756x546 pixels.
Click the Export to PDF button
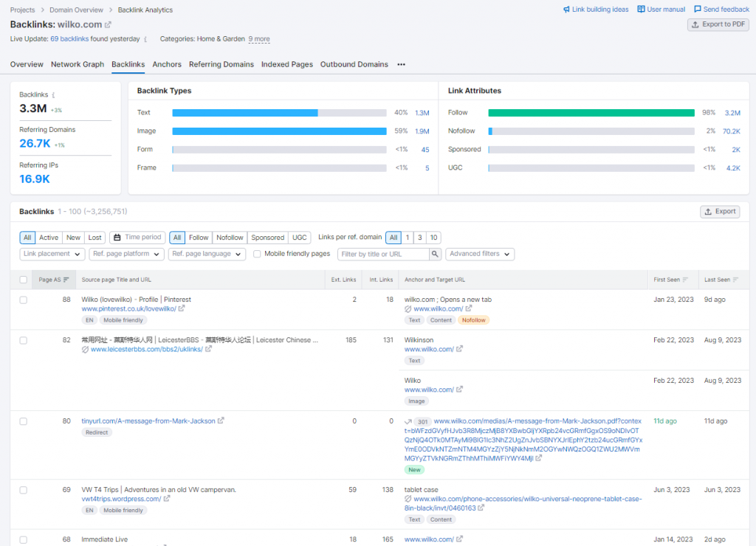pos(718,24)
